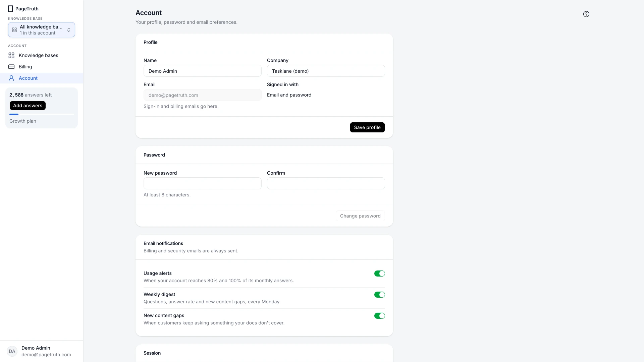
Task: Click the grid icon in knowledge base selector
Action: [x=14, y=30]
